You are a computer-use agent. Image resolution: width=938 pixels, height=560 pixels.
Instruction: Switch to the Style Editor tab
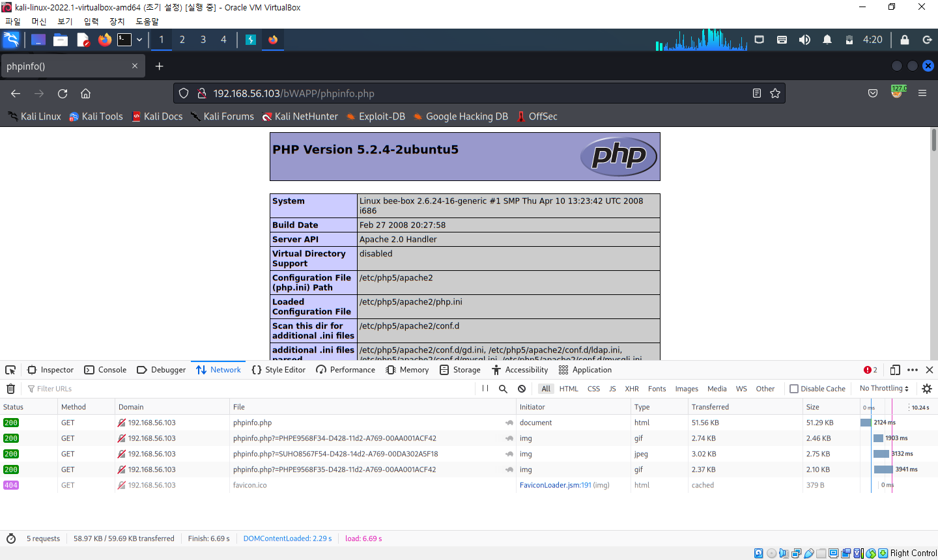279,370
